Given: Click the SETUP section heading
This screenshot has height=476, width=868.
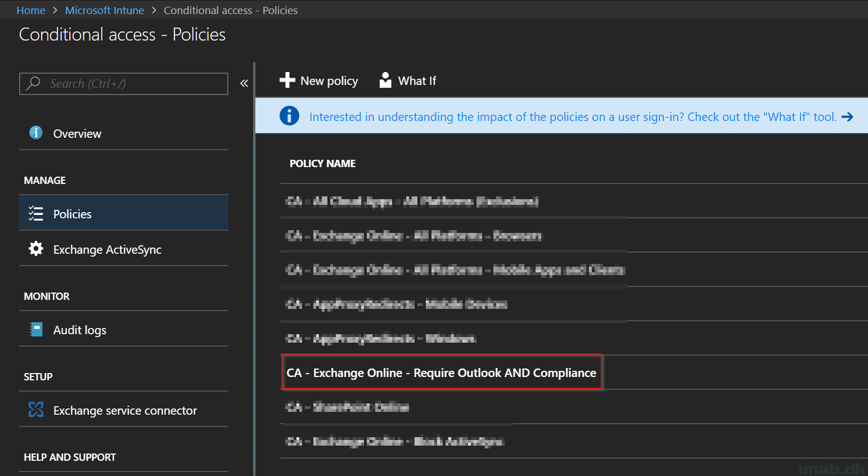Looking at the screenshot, I should (x=38, y=377).
